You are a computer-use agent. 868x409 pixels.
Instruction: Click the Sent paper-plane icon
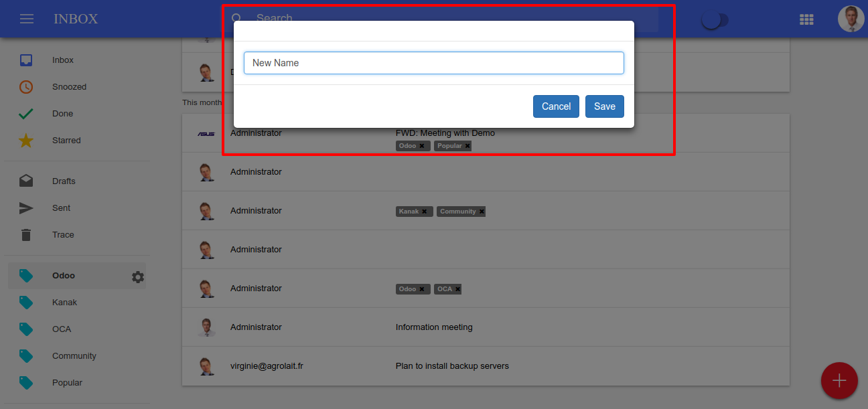(26, 208)
